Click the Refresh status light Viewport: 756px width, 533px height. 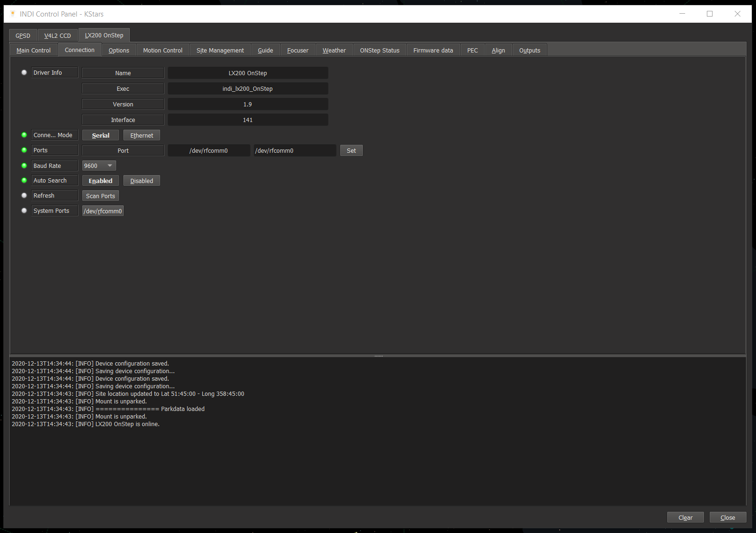pyautogui.click(x=24, y=195)
